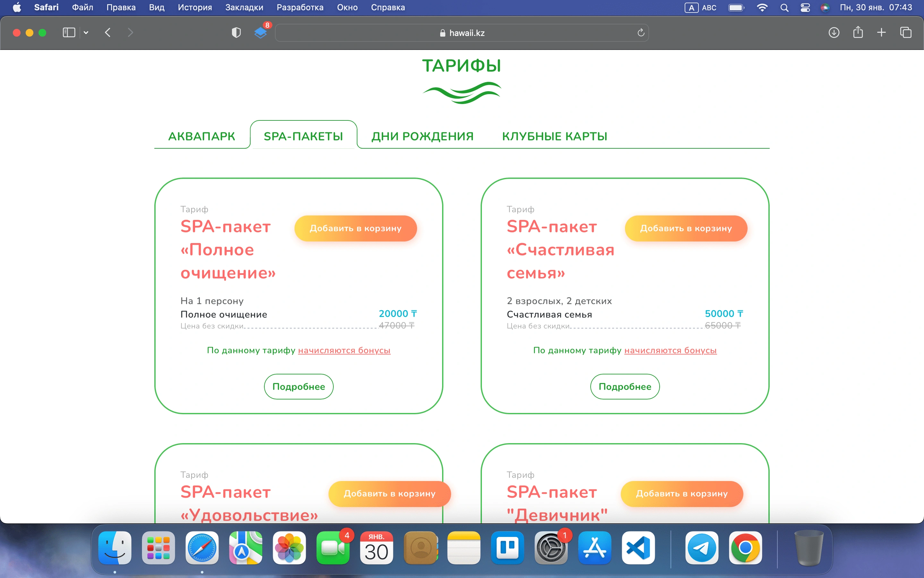Viewport: 924px width, 578px height.
Task: Open Trello from the Dock
Action: pyautogui.click(x=508, y=548)
